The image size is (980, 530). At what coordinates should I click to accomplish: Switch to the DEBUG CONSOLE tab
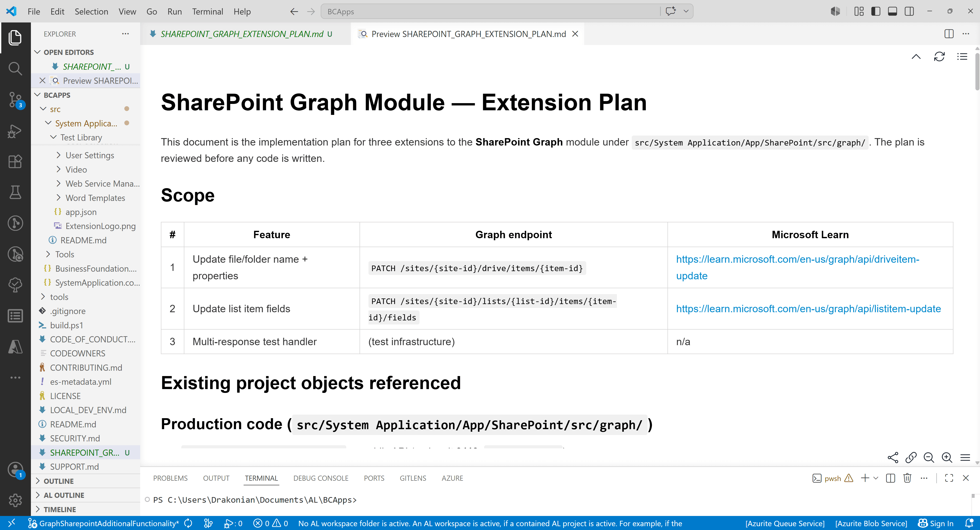321,478
